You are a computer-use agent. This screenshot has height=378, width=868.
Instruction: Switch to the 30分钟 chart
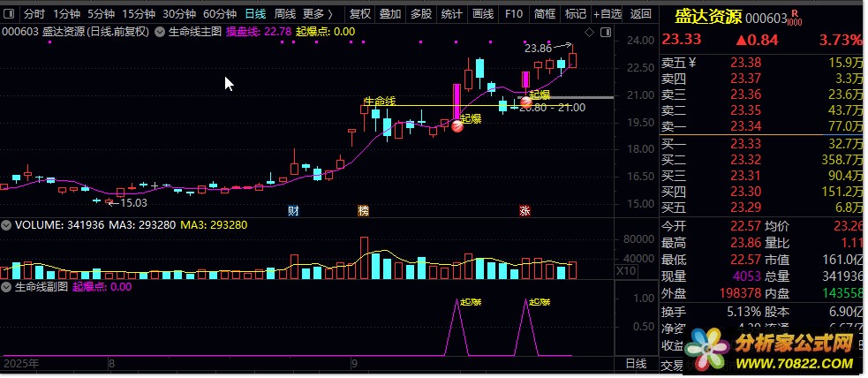tap(179, 13)
